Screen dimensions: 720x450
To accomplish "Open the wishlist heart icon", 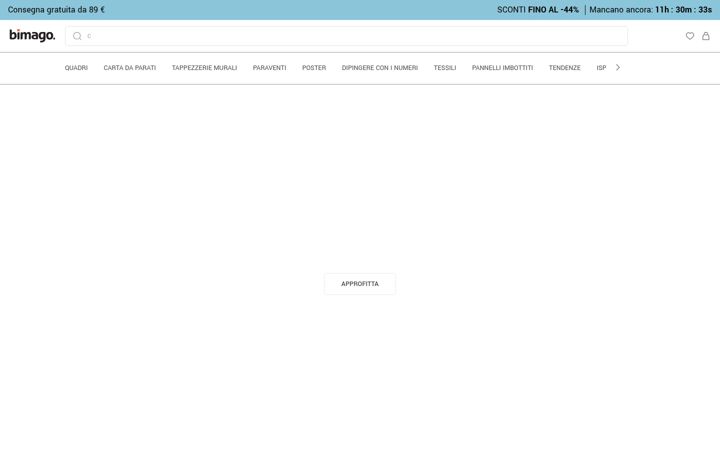I will pos(690,36).
